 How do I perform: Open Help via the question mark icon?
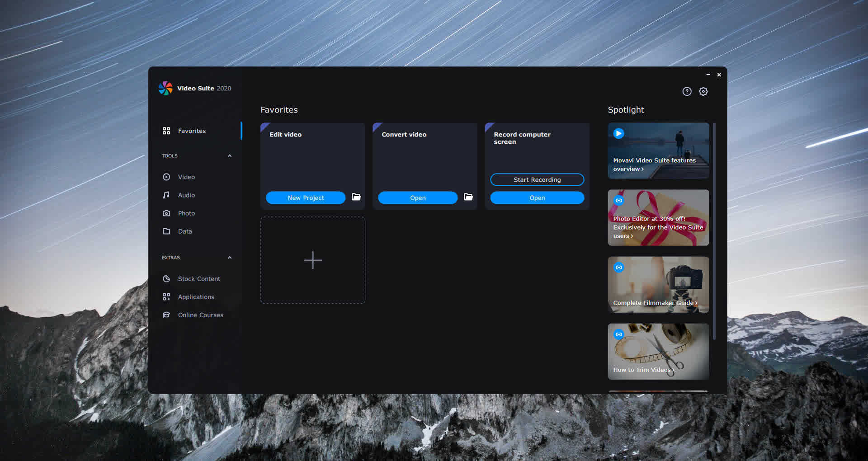[687, 91]
